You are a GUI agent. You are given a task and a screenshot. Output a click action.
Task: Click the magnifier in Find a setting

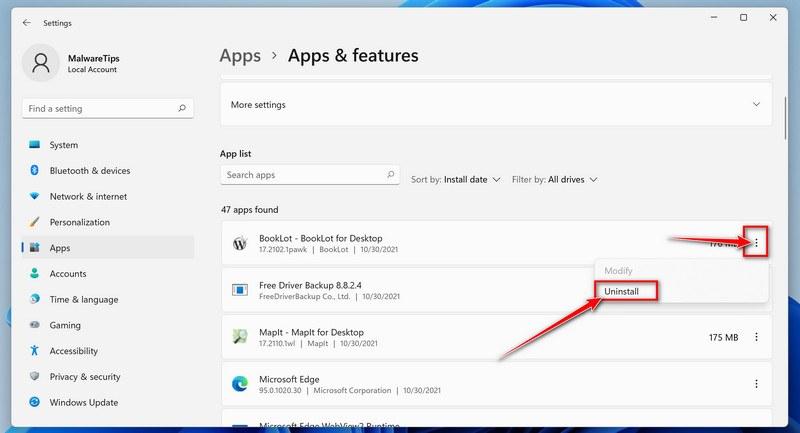pyautogui.click(x=182, y=108)
